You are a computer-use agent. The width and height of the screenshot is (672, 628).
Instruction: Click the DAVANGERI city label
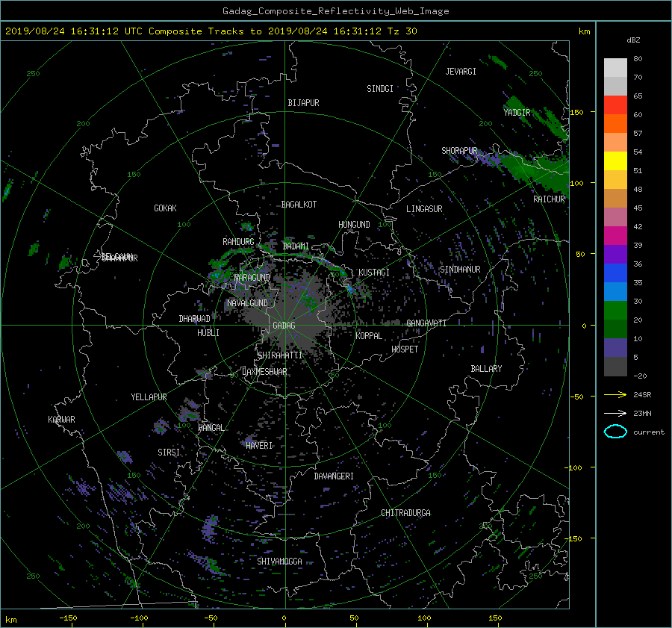pos(334,476)
